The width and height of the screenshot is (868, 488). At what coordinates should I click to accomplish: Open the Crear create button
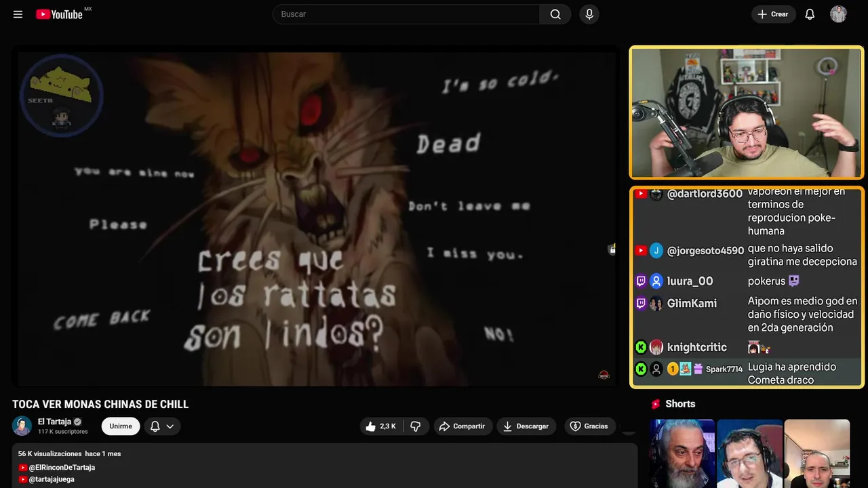point(773,14)
